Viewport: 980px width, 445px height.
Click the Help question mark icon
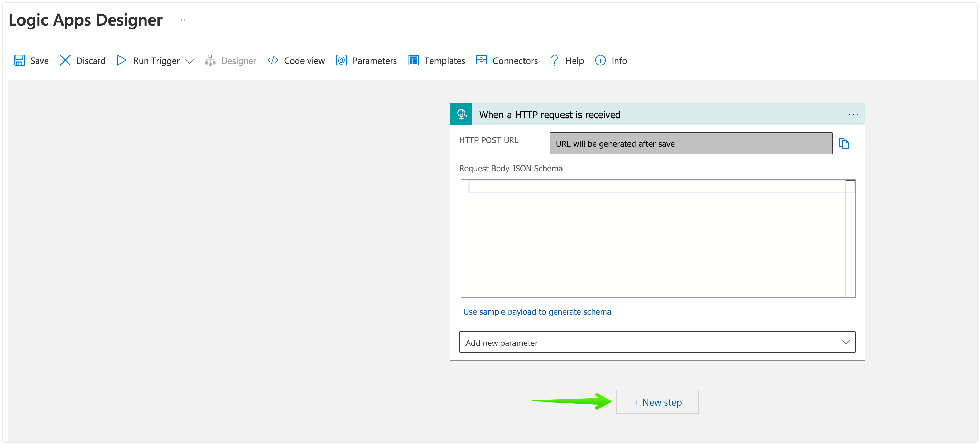(x=555, y=60)
